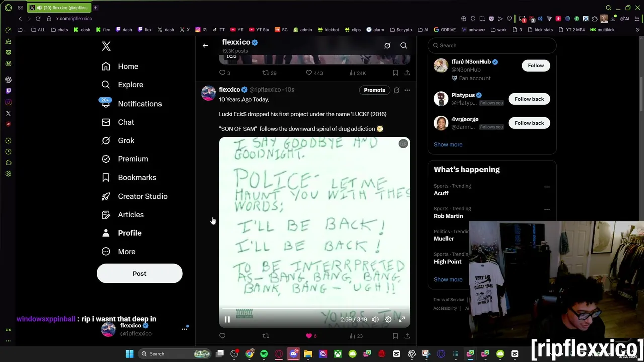Open Bookmarks in sidebar
The width and height of the screenshot is (644, 362).
coord(129,177)
